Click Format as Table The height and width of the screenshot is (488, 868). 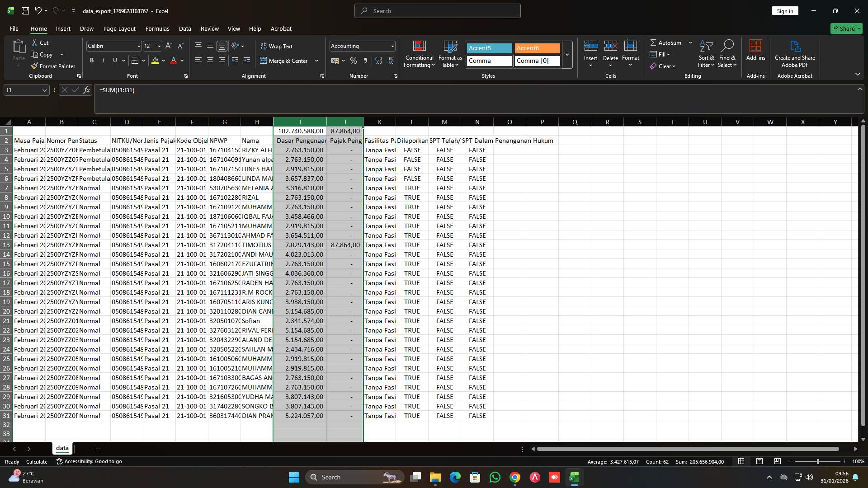[449, 54]
